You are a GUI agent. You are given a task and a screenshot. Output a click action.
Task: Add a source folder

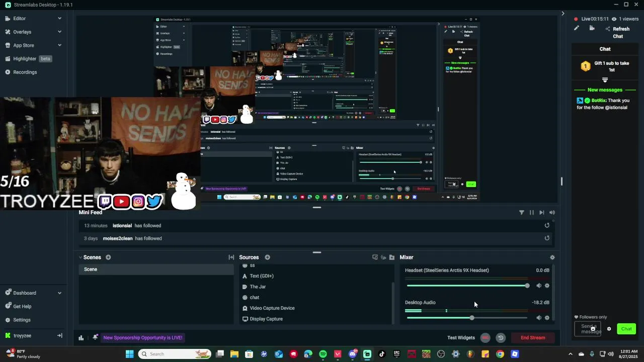pyautogui.click(x=392, y=257)
